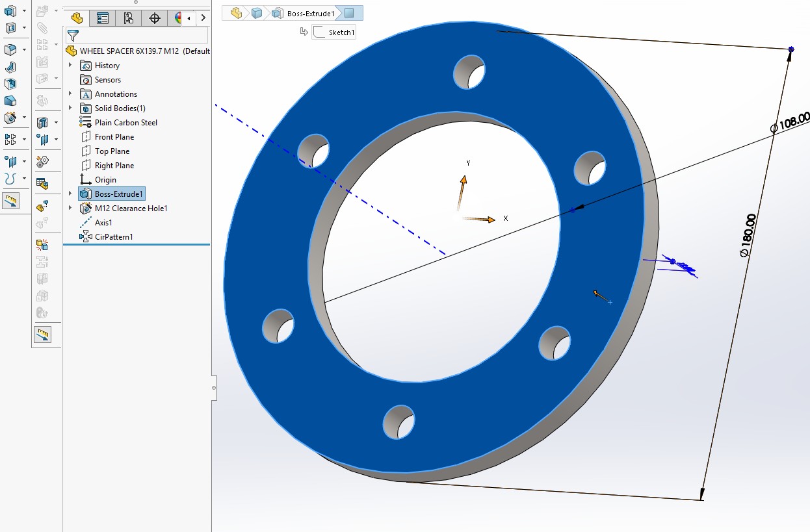Select the Extruded Boss/Base feature icon

(x=10, y=10)
